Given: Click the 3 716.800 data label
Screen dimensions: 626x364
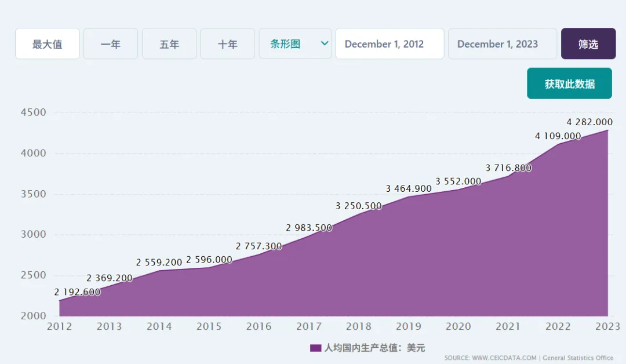Looking at the screenshot, I should (x=508, y=168).
